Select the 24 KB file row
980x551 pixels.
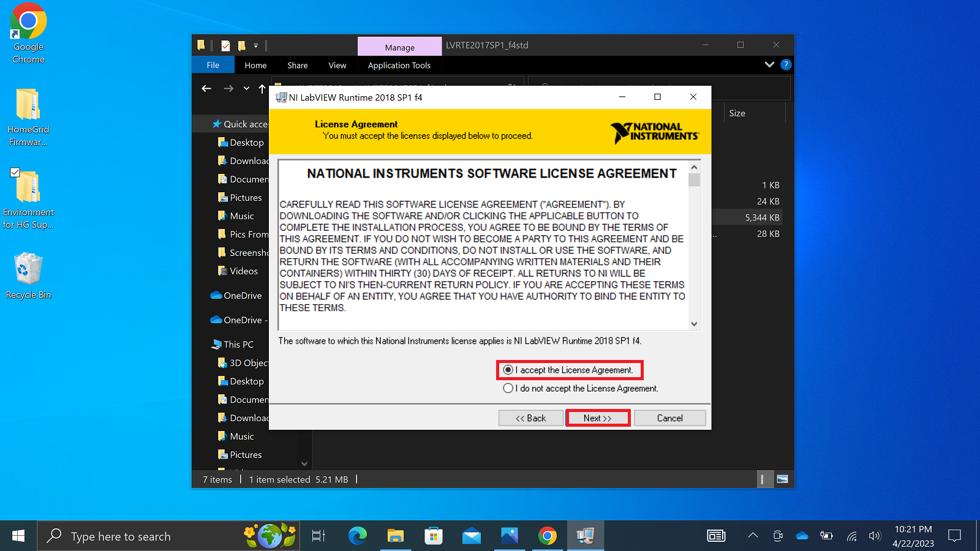tap(747, 201)
